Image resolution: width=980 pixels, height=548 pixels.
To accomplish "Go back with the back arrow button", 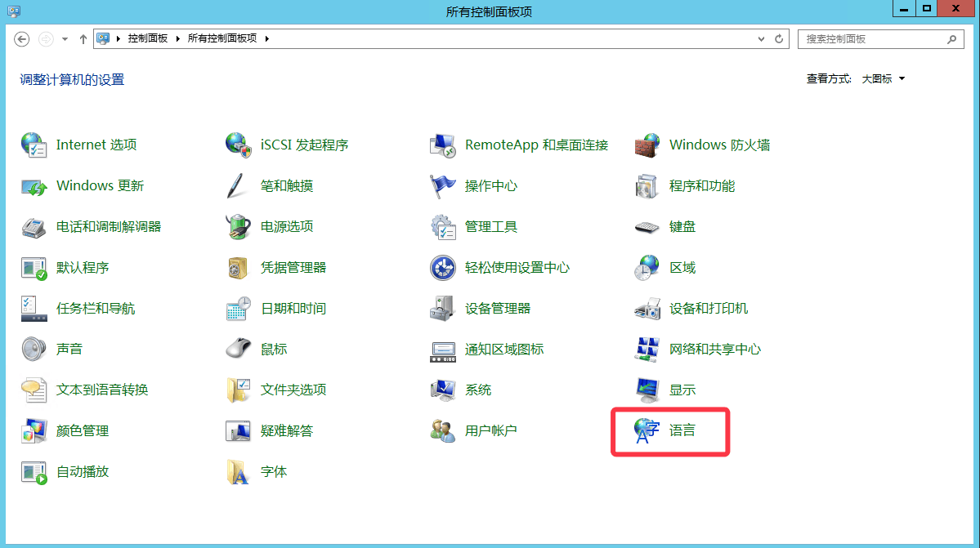I will (22, 38).
